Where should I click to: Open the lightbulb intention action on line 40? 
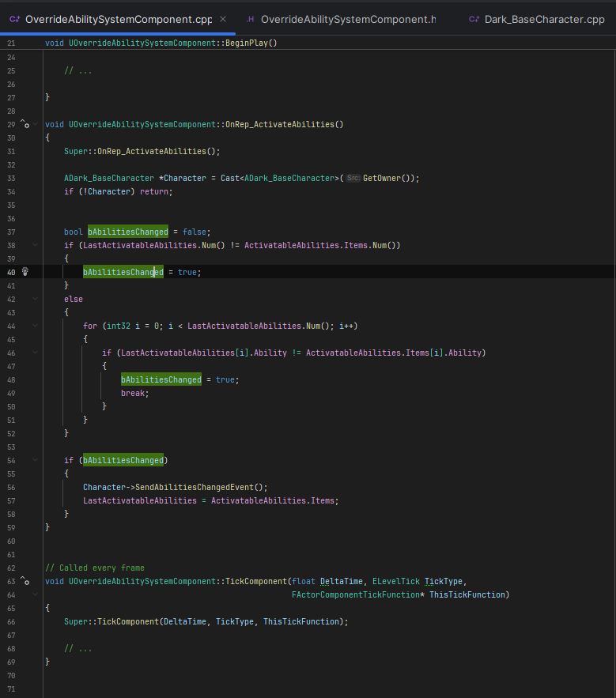[26, 272]
